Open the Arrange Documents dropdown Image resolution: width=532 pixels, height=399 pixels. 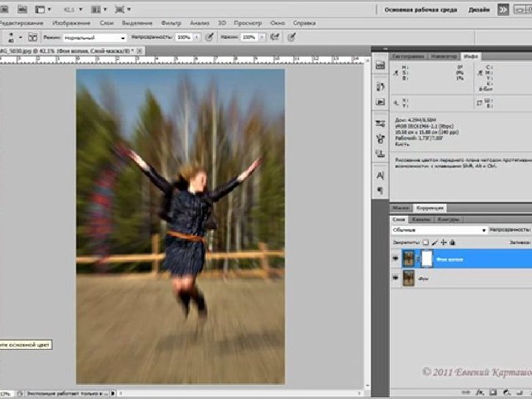[99, 9]
